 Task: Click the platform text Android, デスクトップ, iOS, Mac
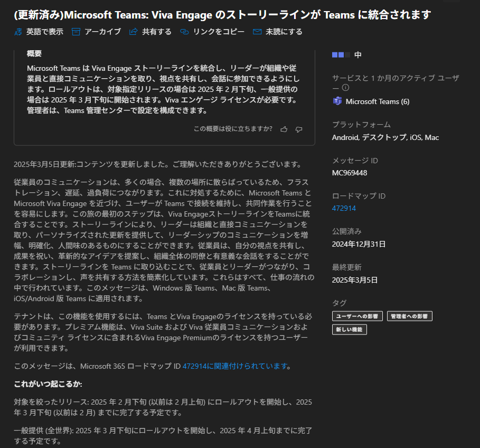coord(385,137)
